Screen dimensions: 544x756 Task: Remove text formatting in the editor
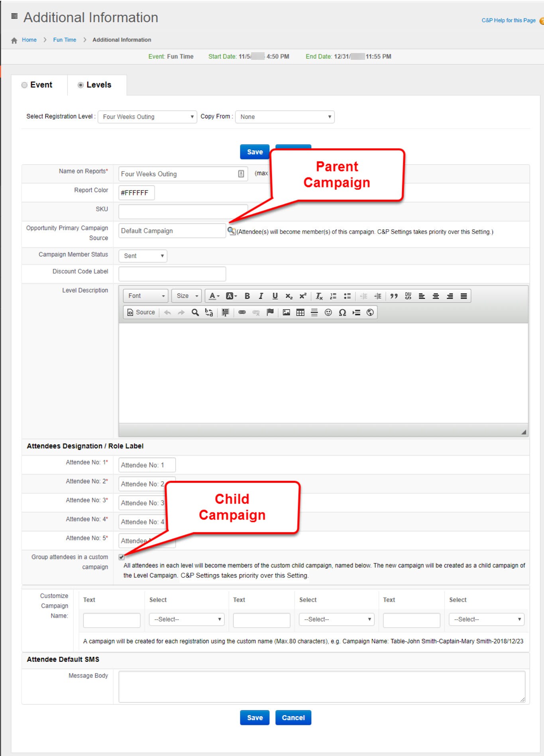tap(319, 296)
